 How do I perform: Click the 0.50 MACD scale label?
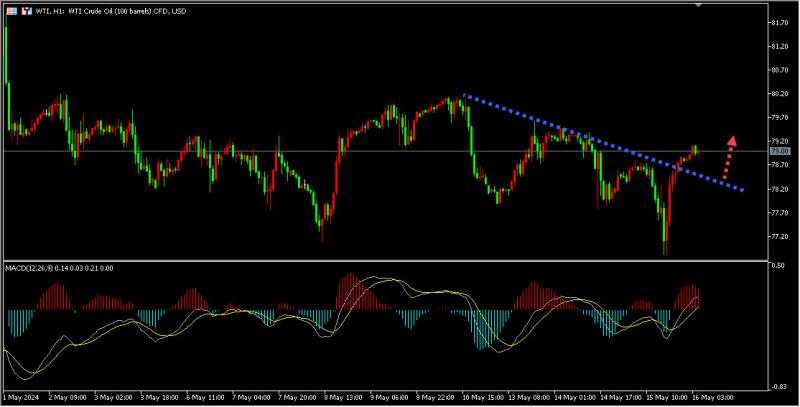pos(778,265)
